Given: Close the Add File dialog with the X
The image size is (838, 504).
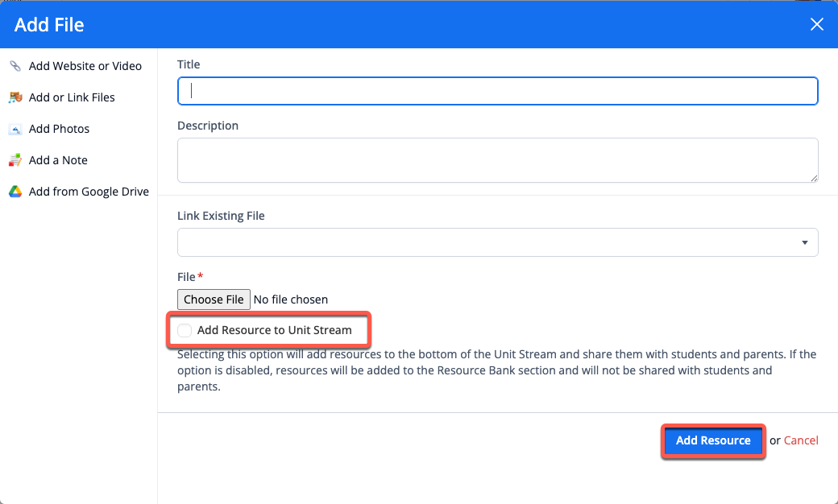Looking at the screenshot, I should click(x=816, y=24).
